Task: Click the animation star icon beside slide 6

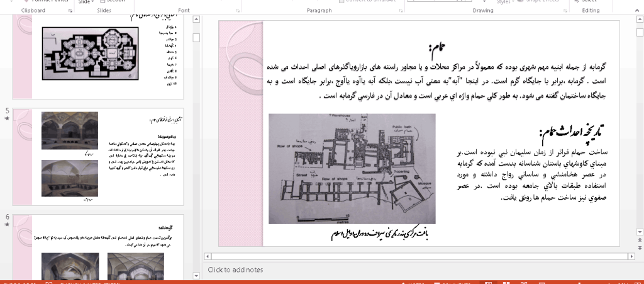Action: [x=6, y=224]
